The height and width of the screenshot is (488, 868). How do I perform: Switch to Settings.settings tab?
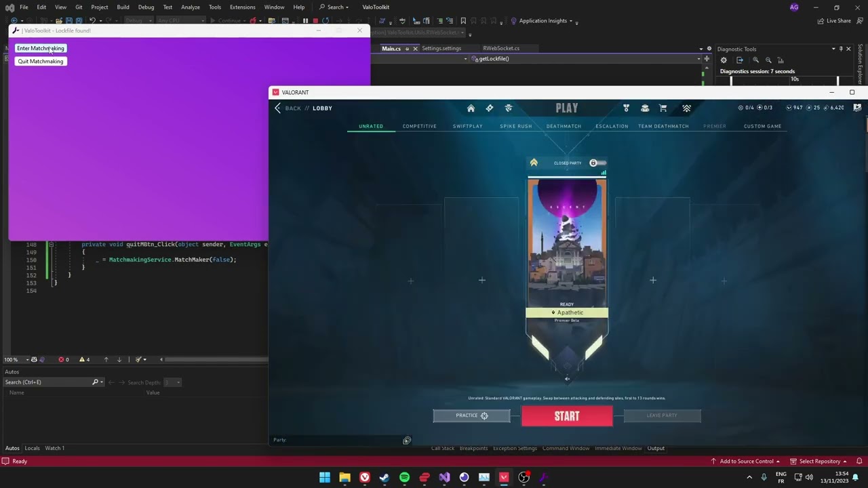tap(441, 48)
